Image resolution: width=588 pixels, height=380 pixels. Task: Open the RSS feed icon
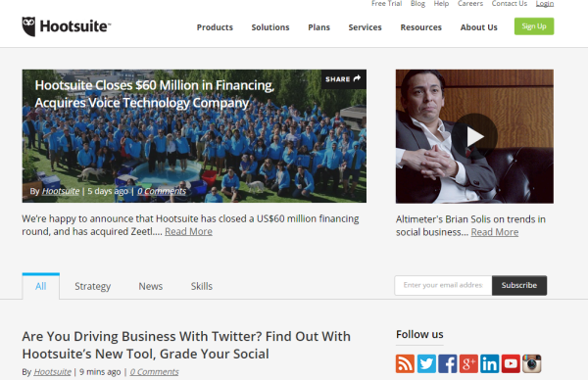coord(405,363)
